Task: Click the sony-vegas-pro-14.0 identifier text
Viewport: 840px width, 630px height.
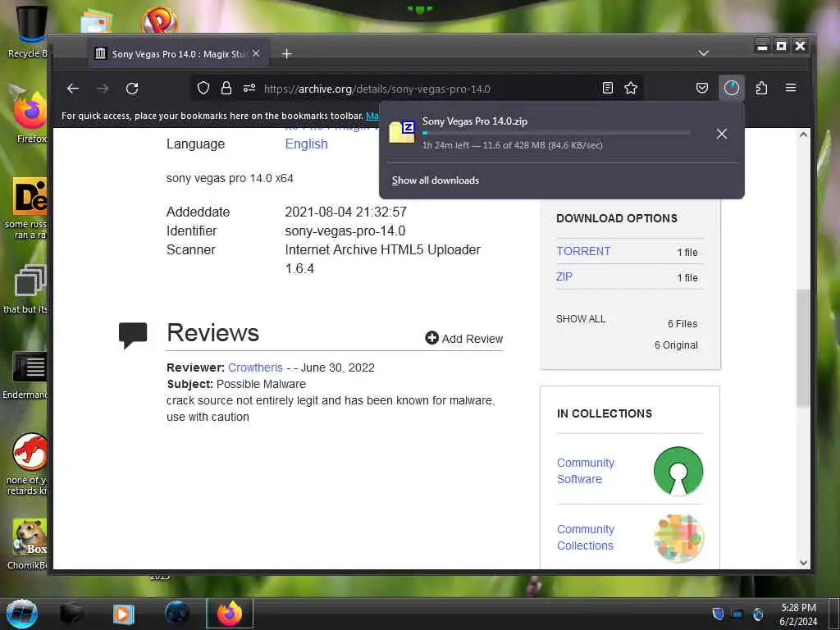Action: (x=345, y=231)
